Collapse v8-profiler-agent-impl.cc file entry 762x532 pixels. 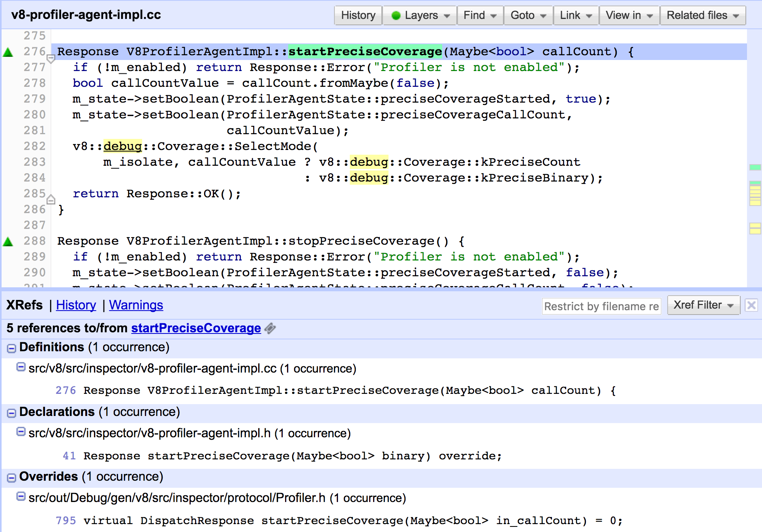tap(21, 367)
